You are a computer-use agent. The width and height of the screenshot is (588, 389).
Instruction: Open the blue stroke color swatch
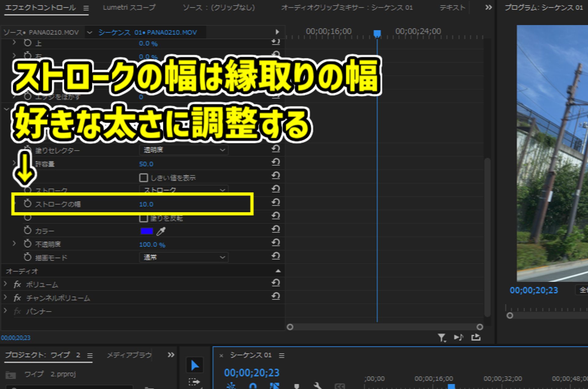pos(147,230)
